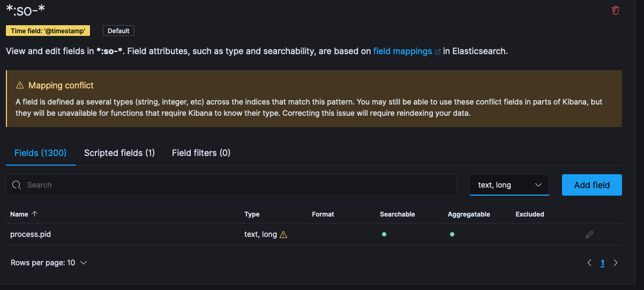The height and width of the screenshot is (290, 644).
Task: Open external link icon beside field mappings
Action: 438,52
